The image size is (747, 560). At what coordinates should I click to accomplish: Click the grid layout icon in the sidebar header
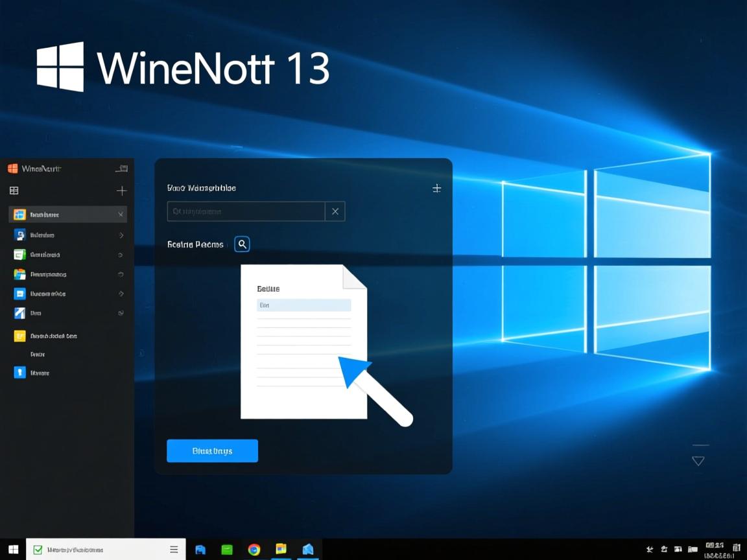(13, 191)
